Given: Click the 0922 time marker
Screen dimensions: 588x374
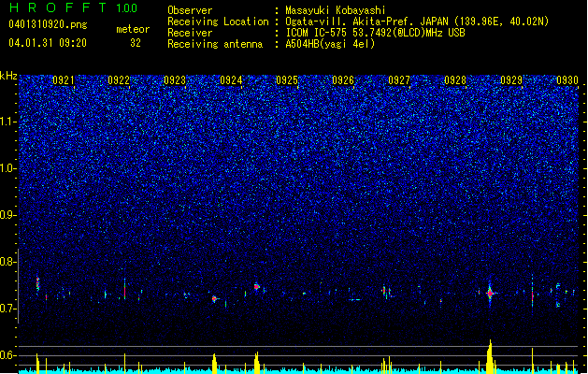Looking at the screenshot, I should pos(119,80).
